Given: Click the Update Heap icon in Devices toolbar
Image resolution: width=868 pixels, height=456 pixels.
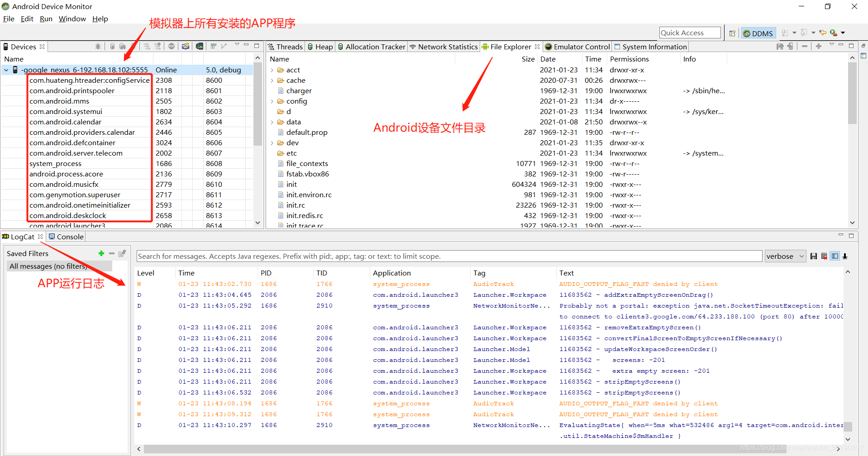Looking at the screenshot, I should click(x=112, y=46).
